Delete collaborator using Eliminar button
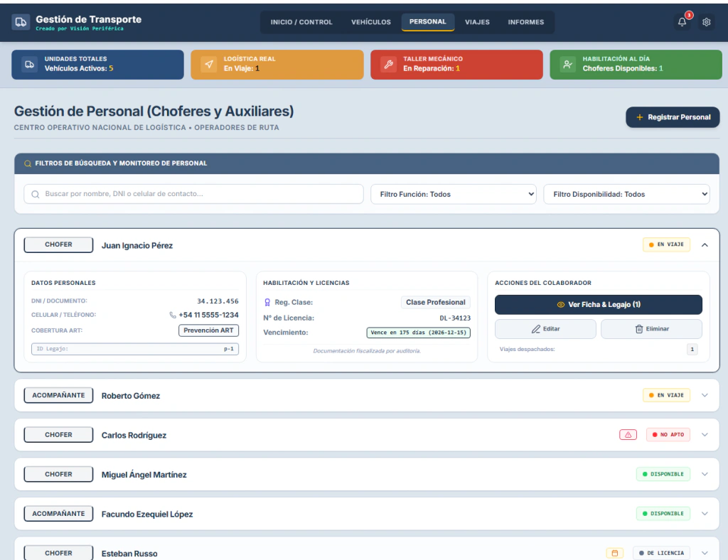The height and width of the screenshot is (560, 728). pos(651,329)
